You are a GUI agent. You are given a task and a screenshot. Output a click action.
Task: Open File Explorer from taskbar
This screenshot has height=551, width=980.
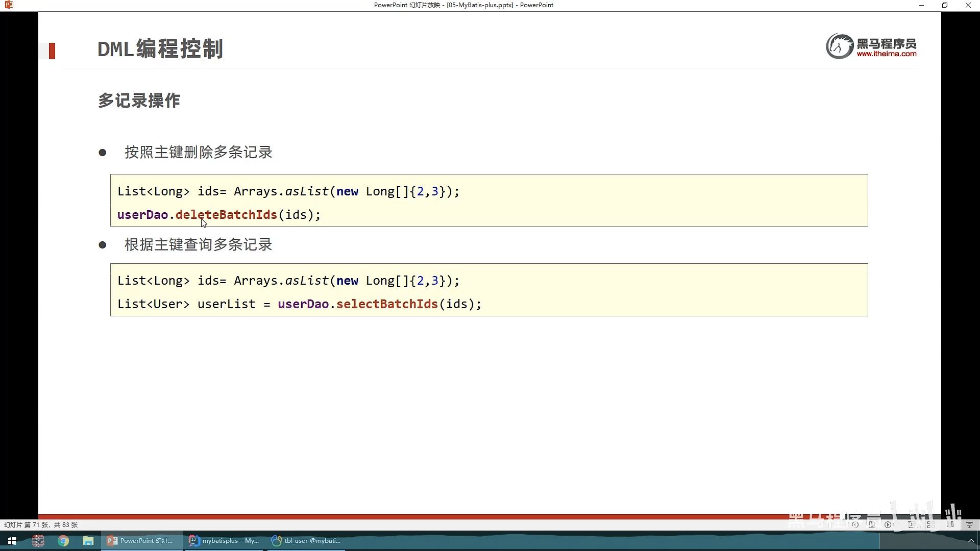click(88, 541)
